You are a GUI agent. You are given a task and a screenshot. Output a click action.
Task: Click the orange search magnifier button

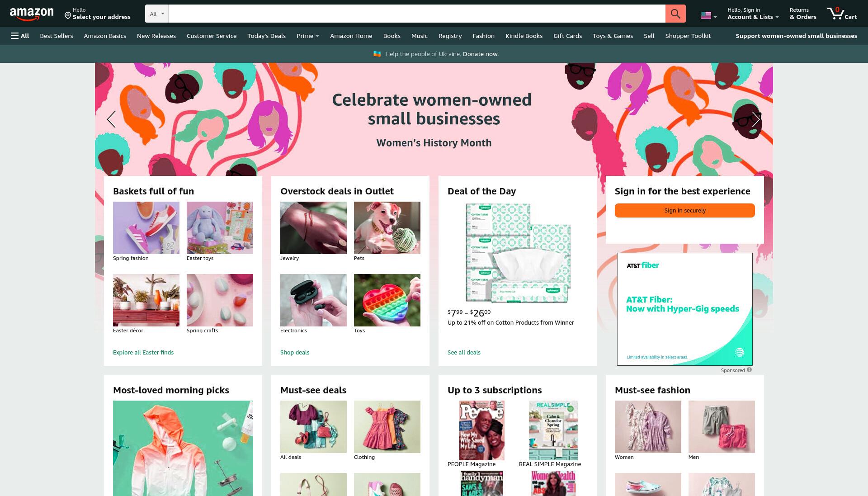[675, 14]
